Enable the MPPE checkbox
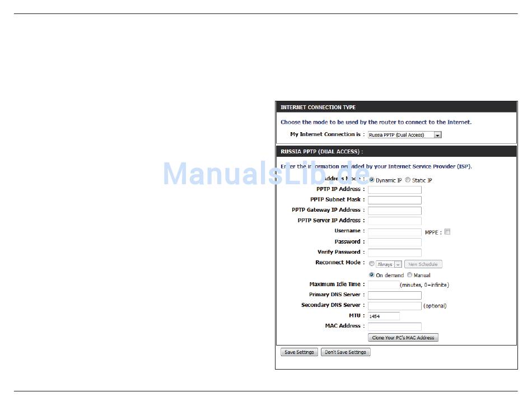Image resolution: width=532 pixels, height=406 pixels. [x=447, y=232]
